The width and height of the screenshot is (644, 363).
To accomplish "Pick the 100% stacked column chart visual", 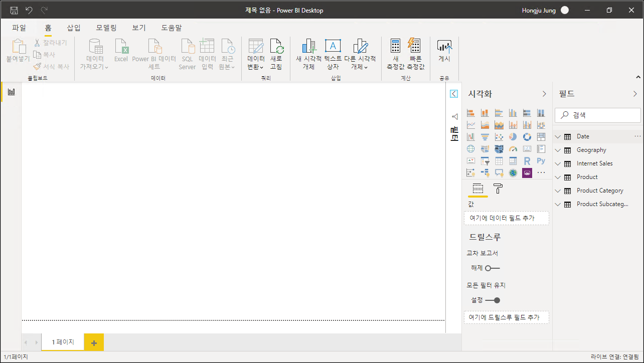I will click(x=541, y=113).
